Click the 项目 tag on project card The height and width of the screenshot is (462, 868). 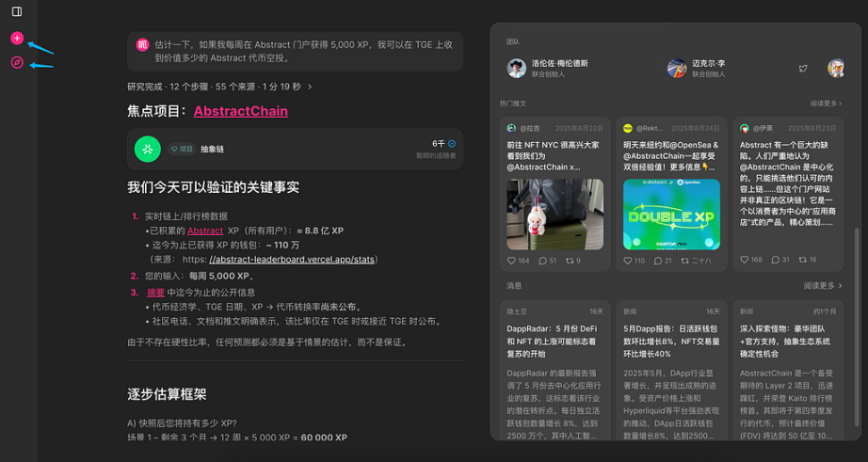coord(182,149)
